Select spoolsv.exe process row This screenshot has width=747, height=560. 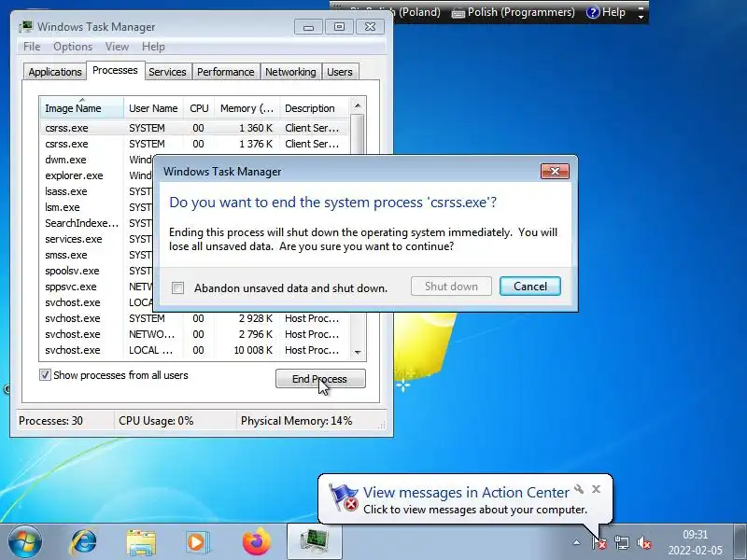[97, 271]
